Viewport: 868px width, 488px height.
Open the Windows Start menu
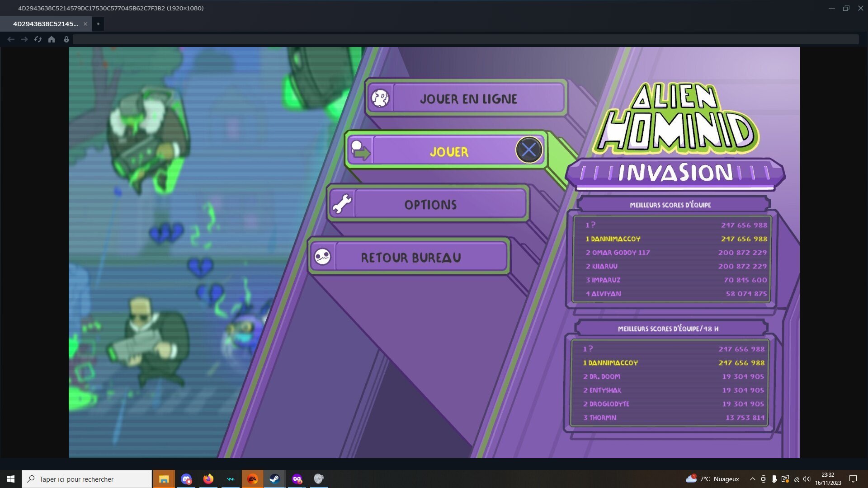click(11, 479)
